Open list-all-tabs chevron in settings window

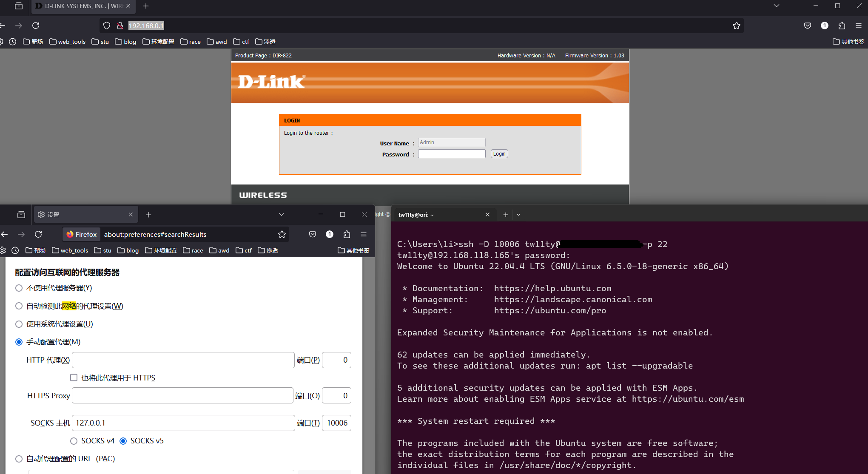pos(281,215)
